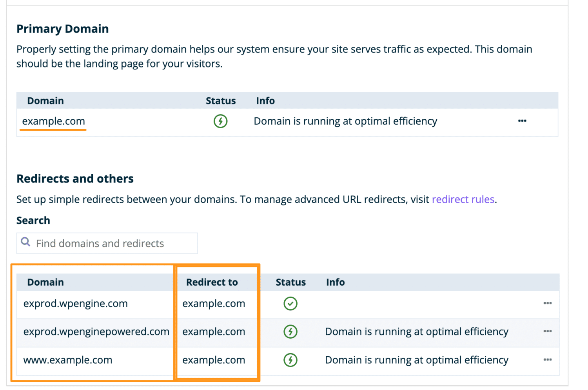The image size is (588, 390).
Task: Open the ellipsis menu for exprod.wpenginepowered.com
Action: click(548, 332)
